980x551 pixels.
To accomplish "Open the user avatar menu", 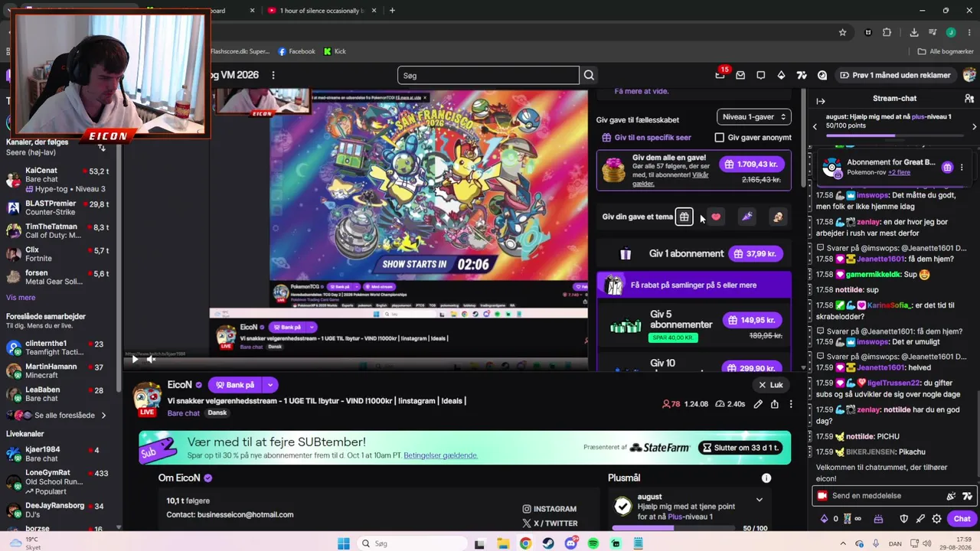I will tap(969, 75).
